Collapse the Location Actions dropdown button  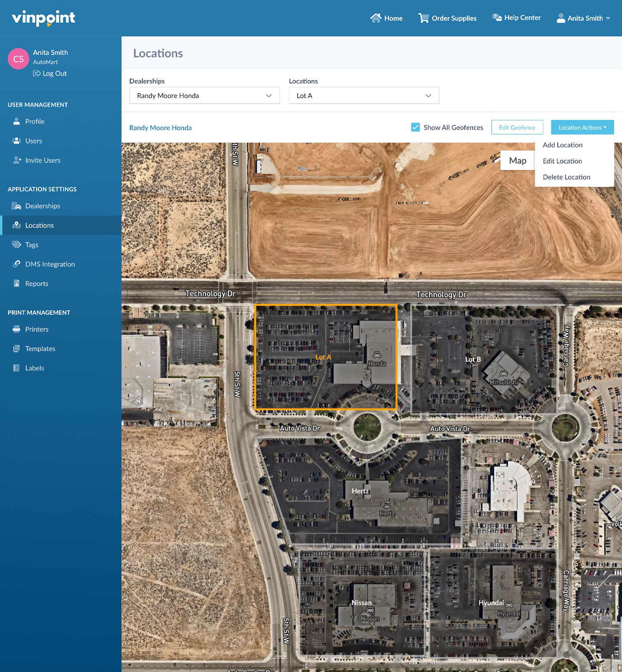pos(582,127)
